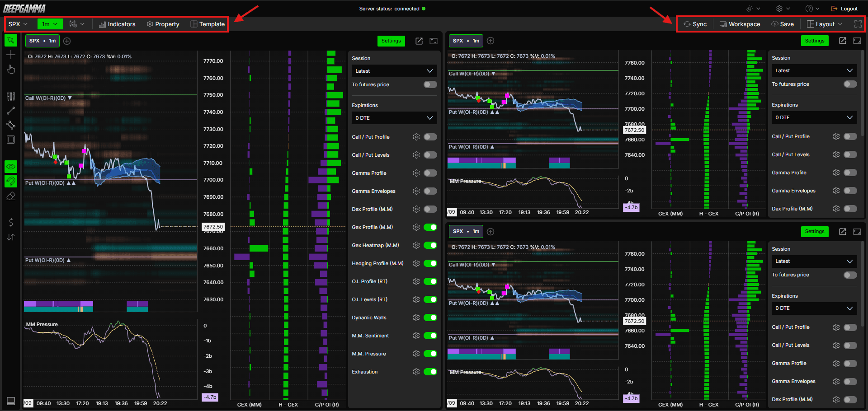Image resolution: width=868 pixels, height=411 pixels.
Task: Click the up-down arrows icon in sidebar
Action: pos(11,237)
